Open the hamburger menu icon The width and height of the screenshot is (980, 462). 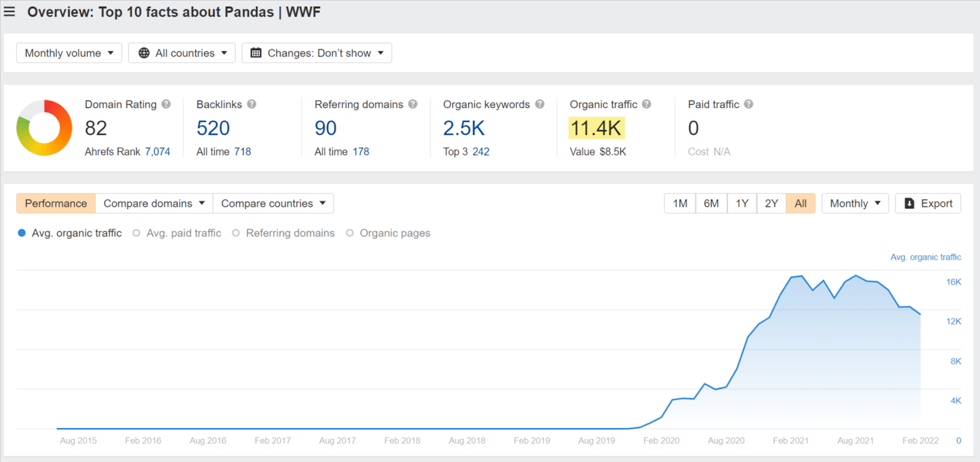10,12
